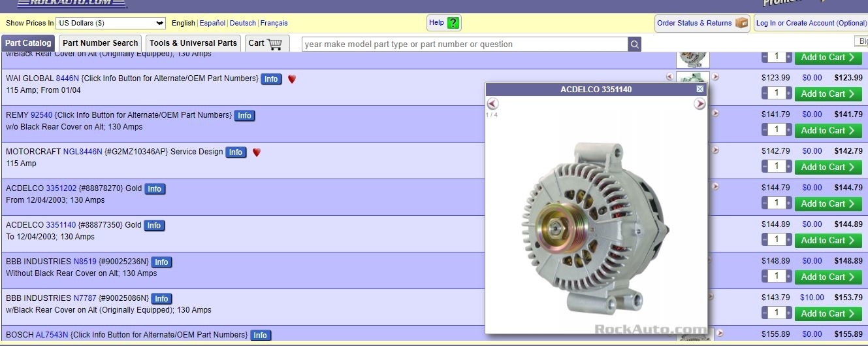Image resolution: width=868 pixels, height=346 pixels.
Task: Increase quantity for the $141.79 REMY part
Action: pos(788,130)
